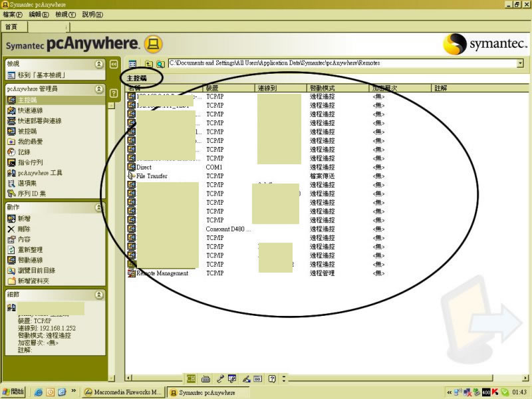Click the taskbar clock showing 01:43
The width and height of the screenshot is (532, 399).
point(519,392)
